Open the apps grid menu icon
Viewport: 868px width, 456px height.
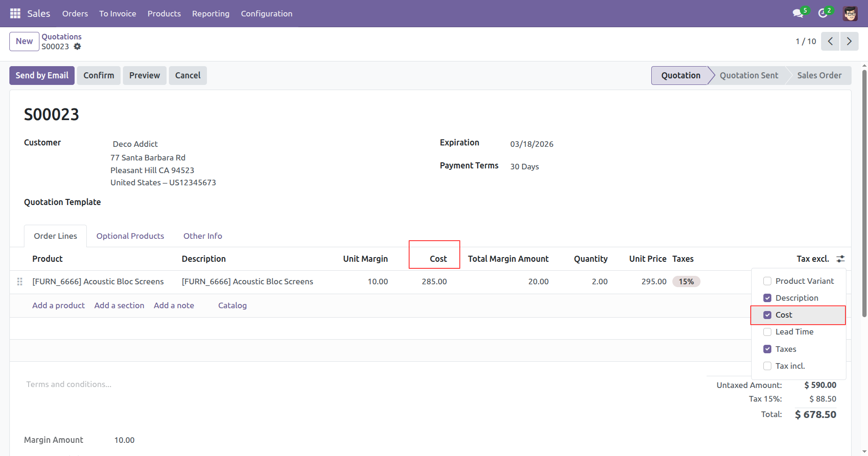tap(15, 14)
